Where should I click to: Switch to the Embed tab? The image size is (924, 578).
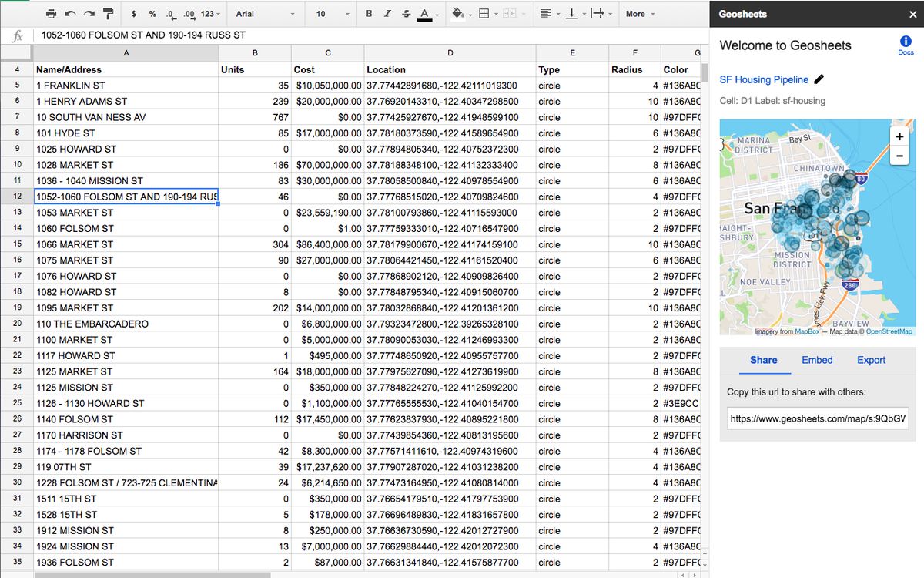coord(817,360)
